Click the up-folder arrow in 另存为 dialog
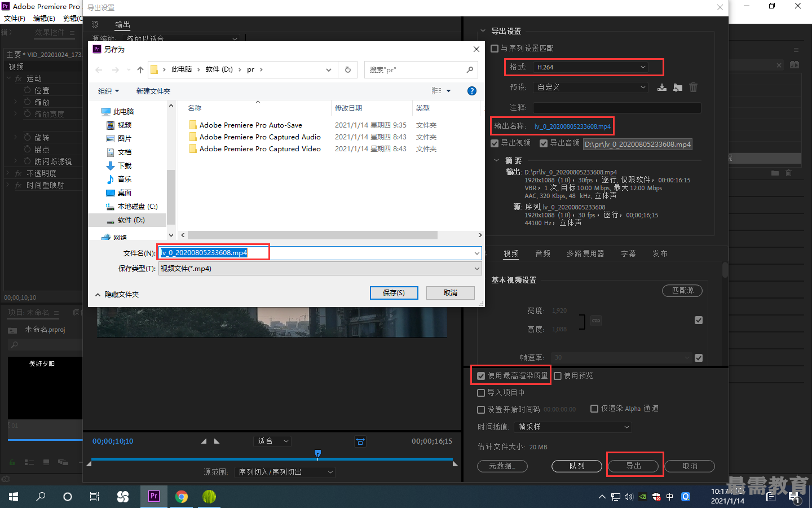The width and height of the screenshot is (812, 508). 140,70
